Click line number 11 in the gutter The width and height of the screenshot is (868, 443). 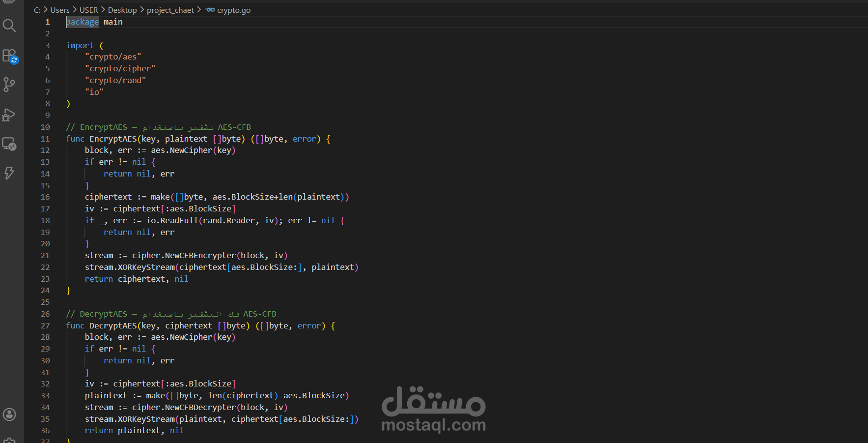[45, 139]
